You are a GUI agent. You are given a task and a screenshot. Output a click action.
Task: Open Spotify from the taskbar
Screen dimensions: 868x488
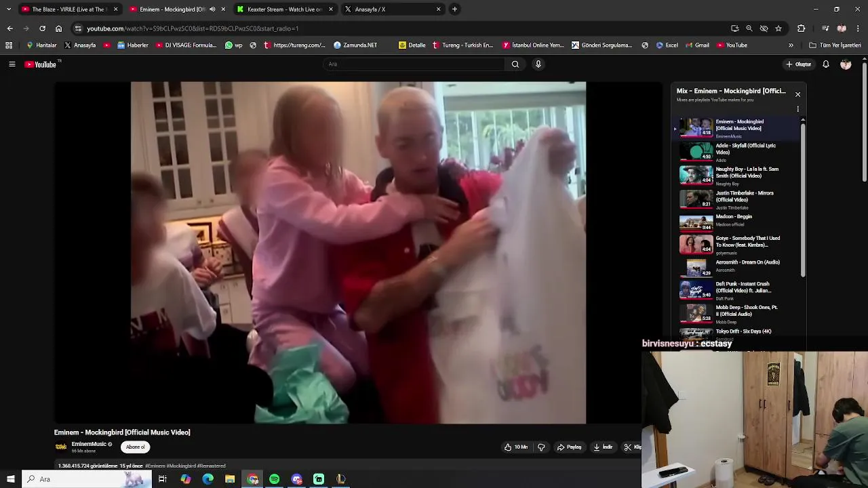point(275,479)
